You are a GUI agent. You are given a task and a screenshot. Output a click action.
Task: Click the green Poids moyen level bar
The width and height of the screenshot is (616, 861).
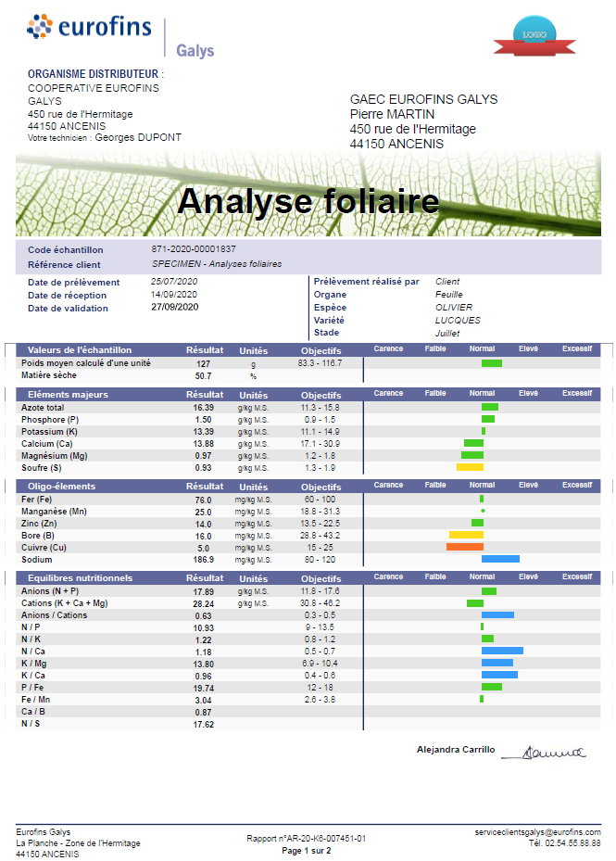click(492, 363)
